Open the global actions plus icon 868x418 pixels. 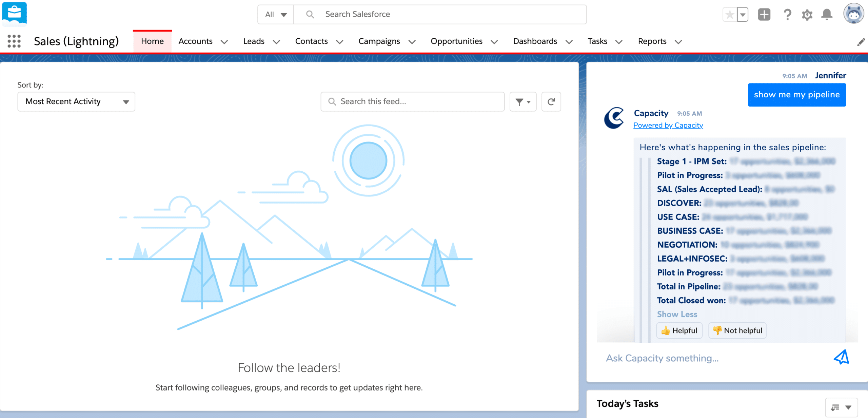click(764, 15)
